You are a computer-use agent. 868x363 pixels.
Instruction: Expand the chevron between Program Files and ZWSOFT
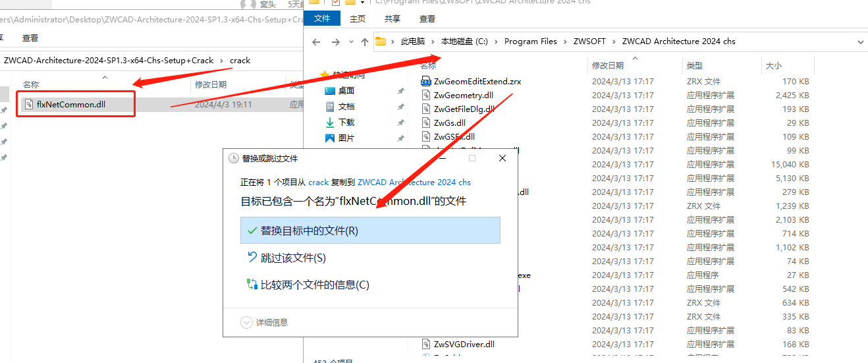coord(566,42)
